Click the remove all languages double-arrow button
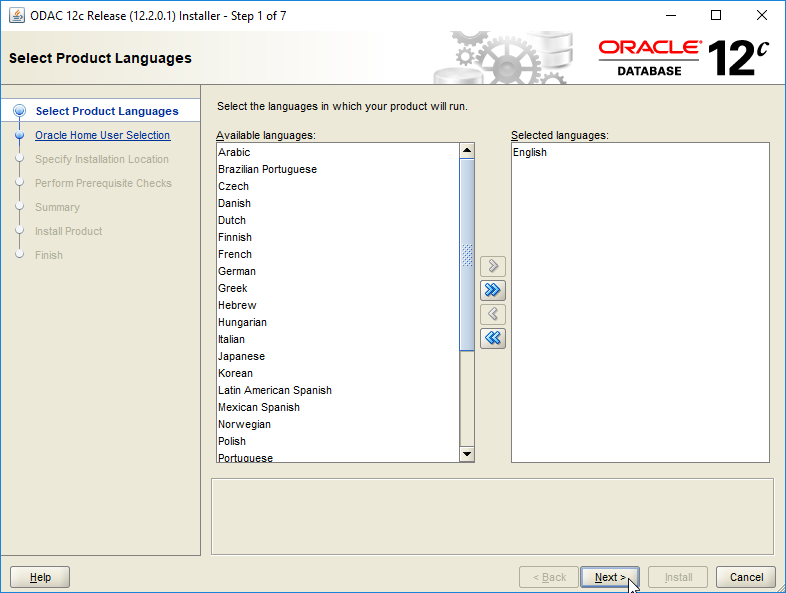The width and height of the screenshot is (786, 593). click(x=493, y=338)
